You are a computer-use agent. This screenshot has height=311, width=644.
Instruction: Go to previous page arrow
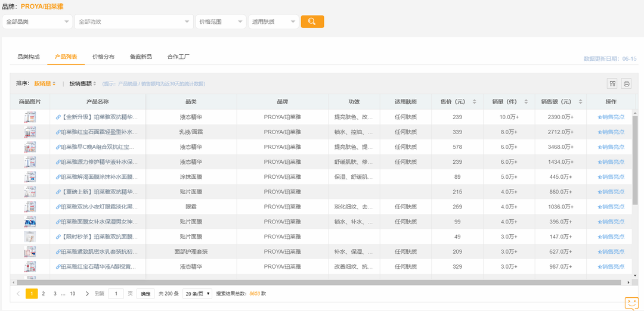[18, 294]
